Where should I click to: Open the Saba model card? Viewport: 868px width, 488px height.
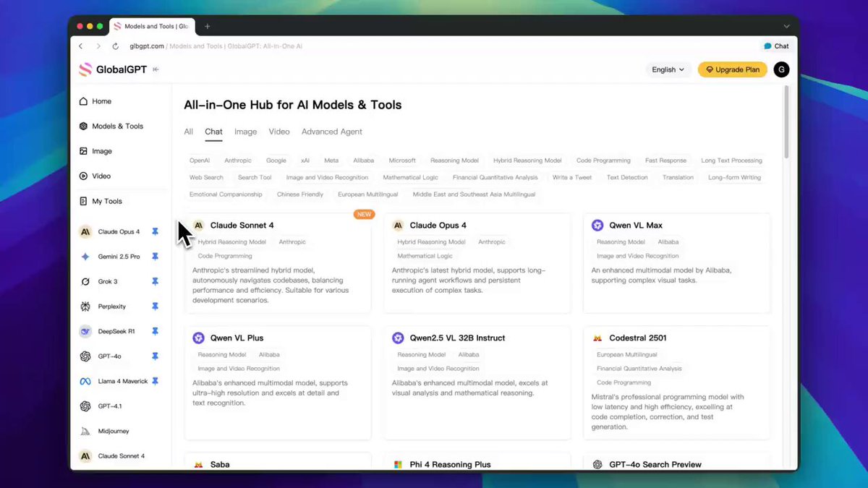(278, 462)
